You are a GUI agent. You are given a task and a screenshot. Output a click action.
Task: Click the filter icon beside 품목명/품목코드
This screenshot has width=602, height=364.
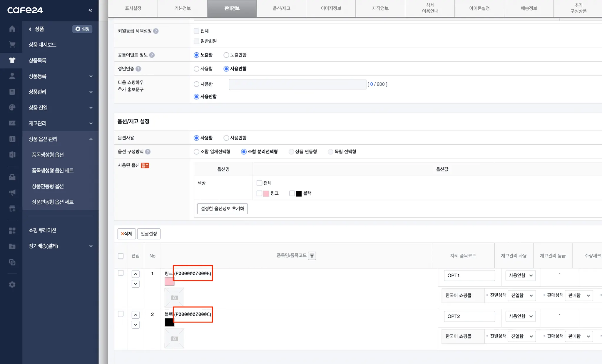click(312, 256)
